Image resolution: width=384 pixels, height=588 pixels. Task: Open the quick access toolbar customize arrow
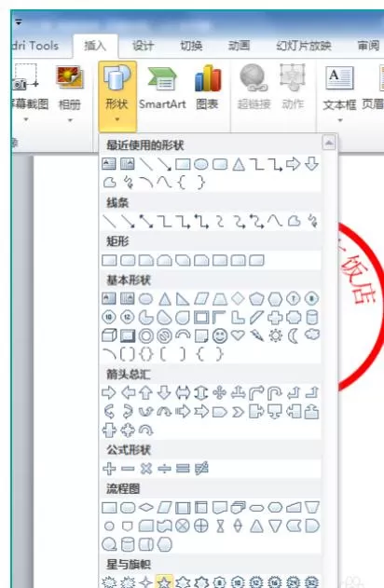19,22
